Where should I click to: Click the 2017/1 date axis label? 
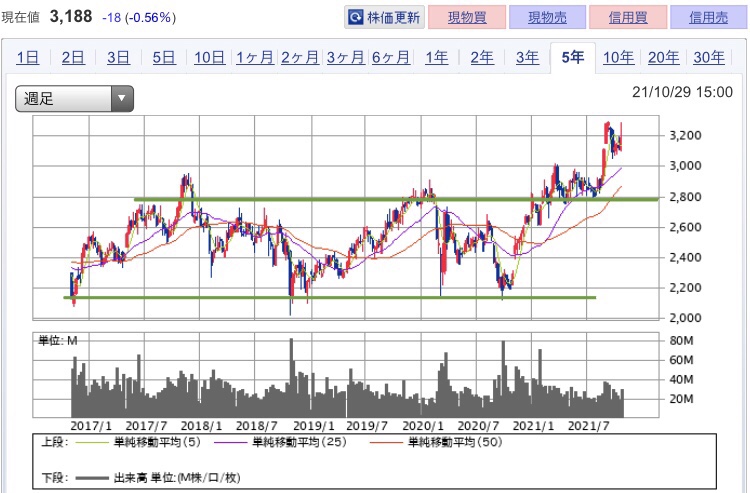91,426
